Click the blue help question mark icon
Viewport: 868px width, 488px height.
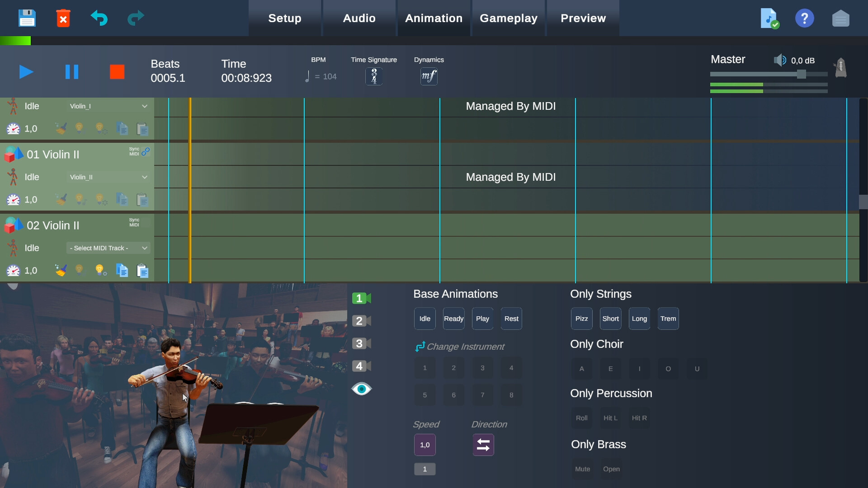click(804, 18)
